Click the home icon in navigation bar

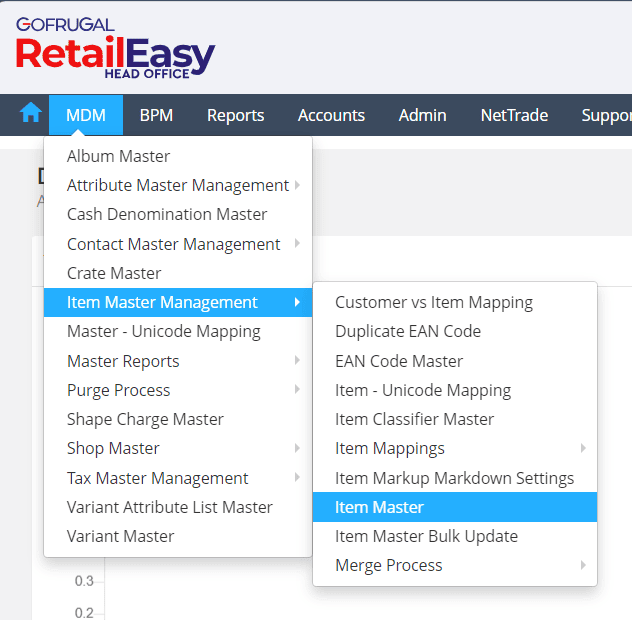coord(31,112)
